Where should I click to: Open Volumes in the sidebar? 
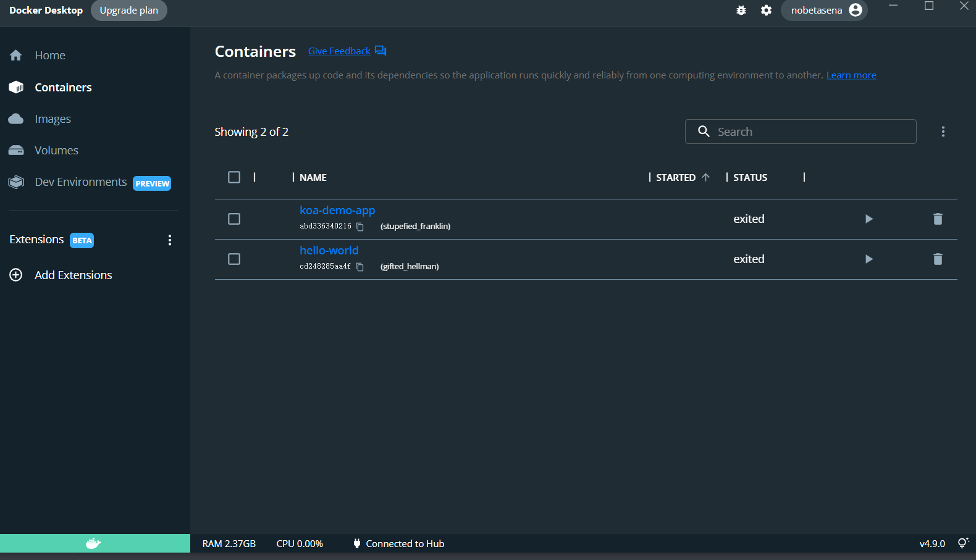pyautogui.click(x=56, y=151)
